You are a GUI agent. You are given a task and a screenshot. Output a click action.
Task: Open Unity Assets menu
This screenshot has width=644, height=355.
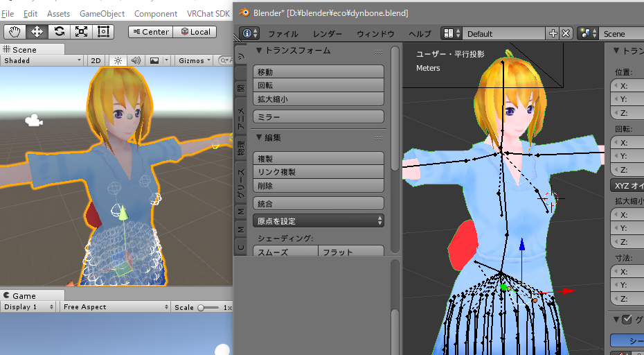(58, 14)
